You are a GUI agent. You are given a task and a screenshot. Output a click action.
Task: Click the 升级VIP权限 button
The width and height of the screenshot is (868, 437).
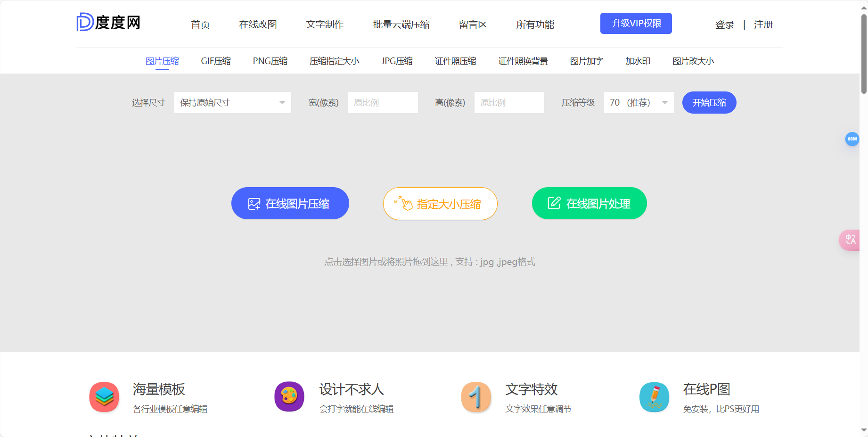pyautogui.click(x=636, y=23)
